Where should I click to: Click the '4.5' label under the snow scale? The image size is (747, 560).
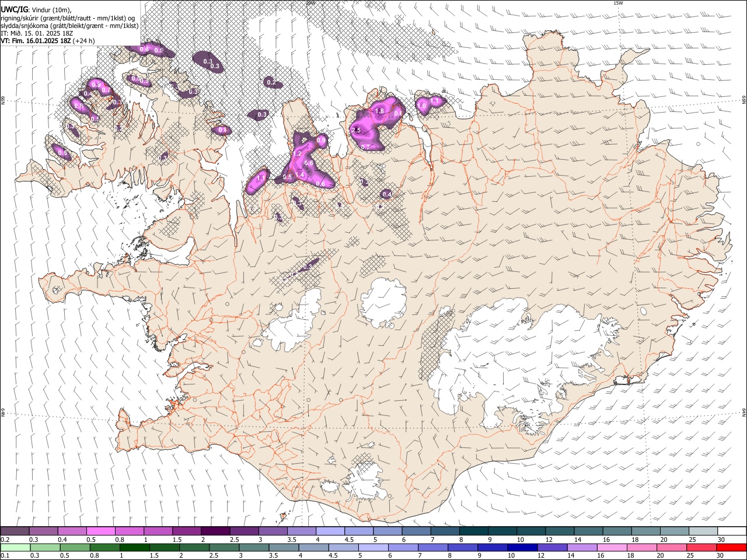[349, 540]
